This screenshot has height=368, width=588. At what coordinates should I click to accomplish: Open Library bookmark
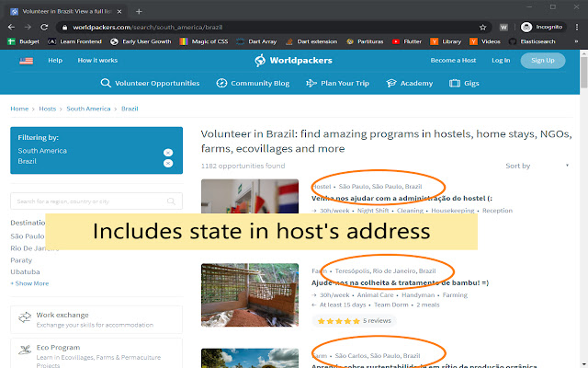click(446, 41)
